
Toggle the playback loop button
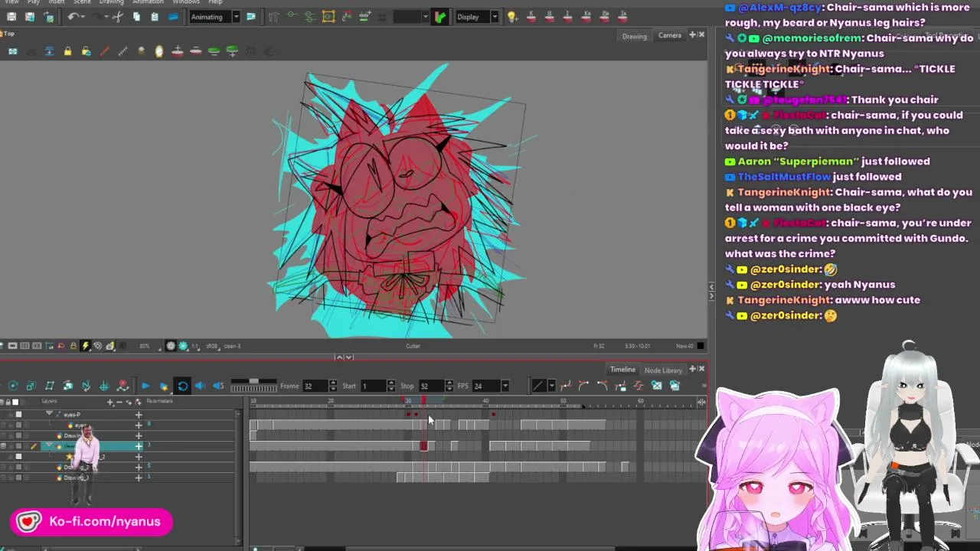coord(182,386)
